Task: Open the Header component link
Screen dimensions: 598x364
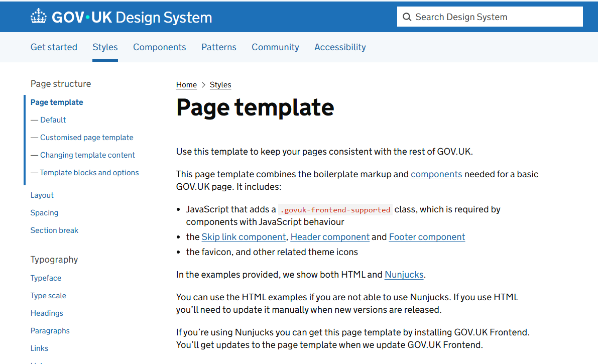Action: click(x=330, y=237)
